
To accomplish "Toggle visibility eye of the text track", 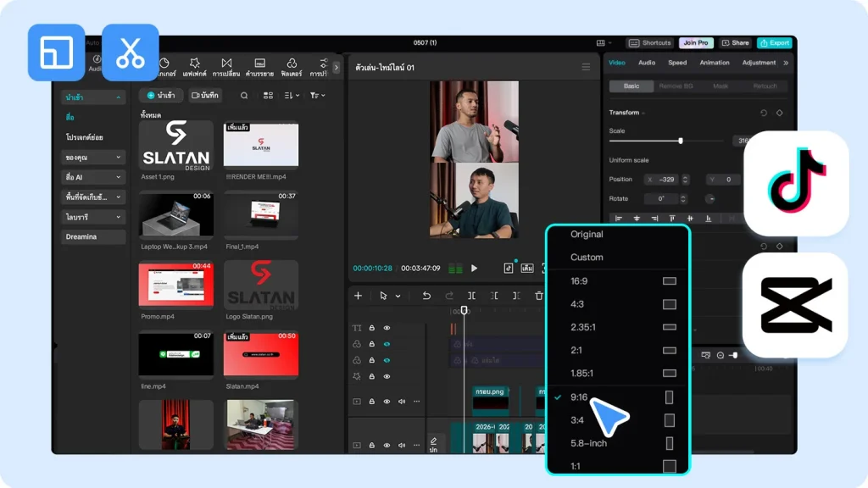I will tap(387, 328).
